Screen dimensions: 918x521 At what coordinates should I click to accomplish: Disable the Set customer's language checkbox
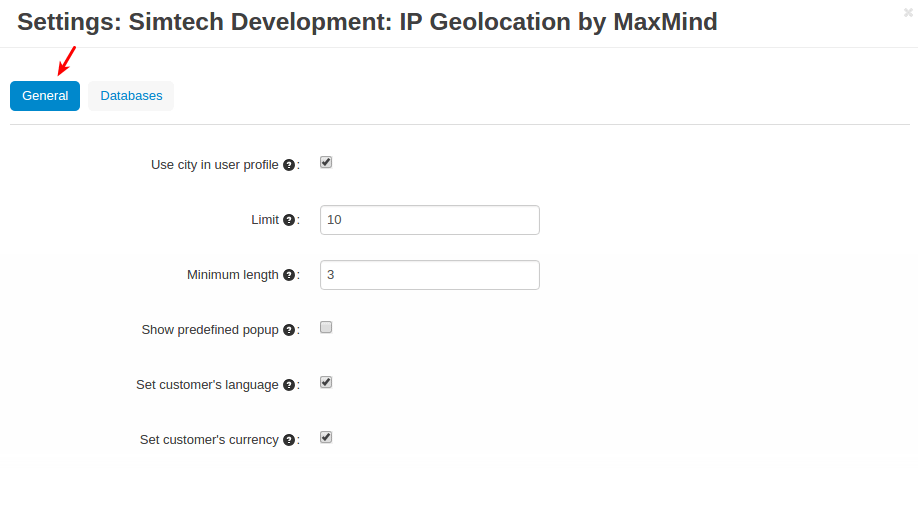click(x=326, y=382)
